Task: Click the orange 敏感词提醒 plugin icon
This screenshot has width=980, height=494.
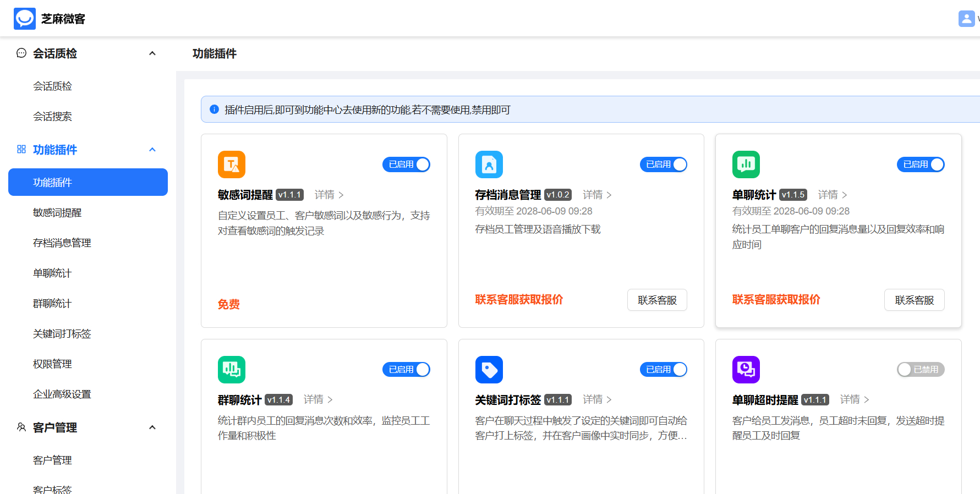Action: tap(232, 164)
